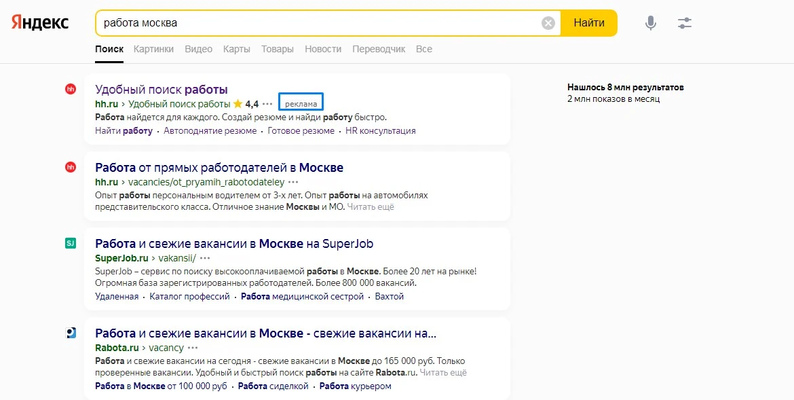The image size is (794, 400).
Task: Switch to the Карты tab
Action: [x=236, y=49]
